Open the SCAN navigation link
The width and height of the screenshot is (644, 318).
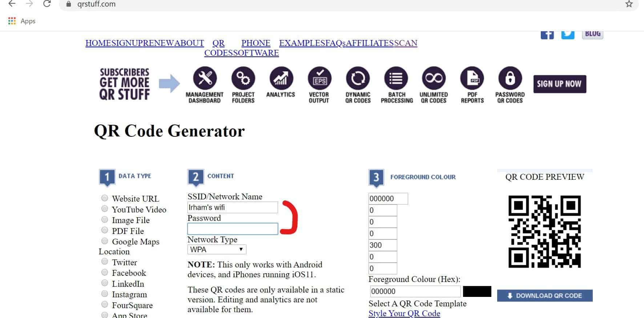pos(406,43)
